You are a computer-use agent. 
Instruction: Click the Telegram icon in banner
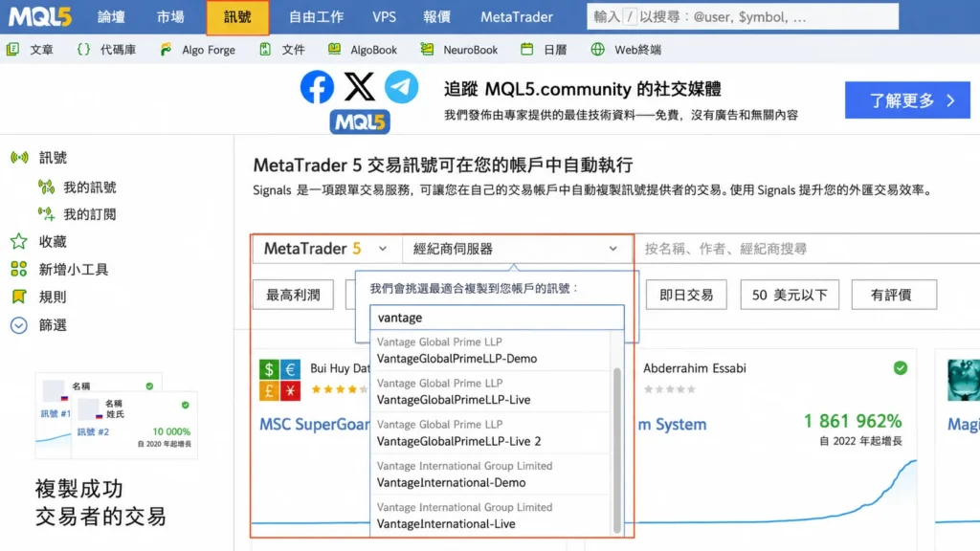click(401, 87)
